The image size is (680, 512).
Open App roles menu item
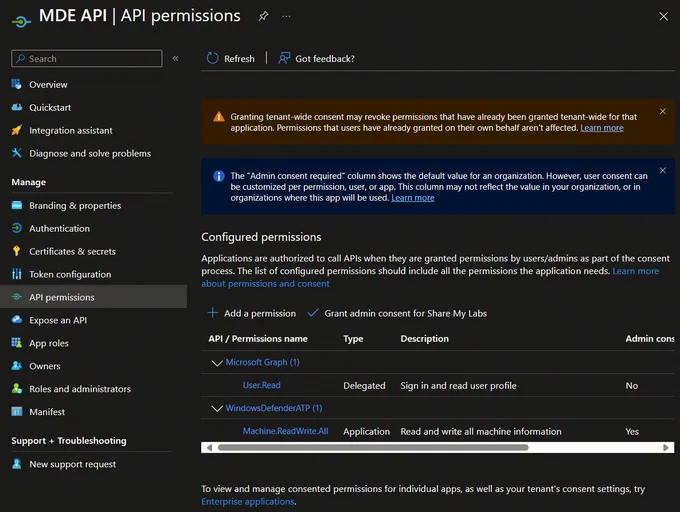49,343
